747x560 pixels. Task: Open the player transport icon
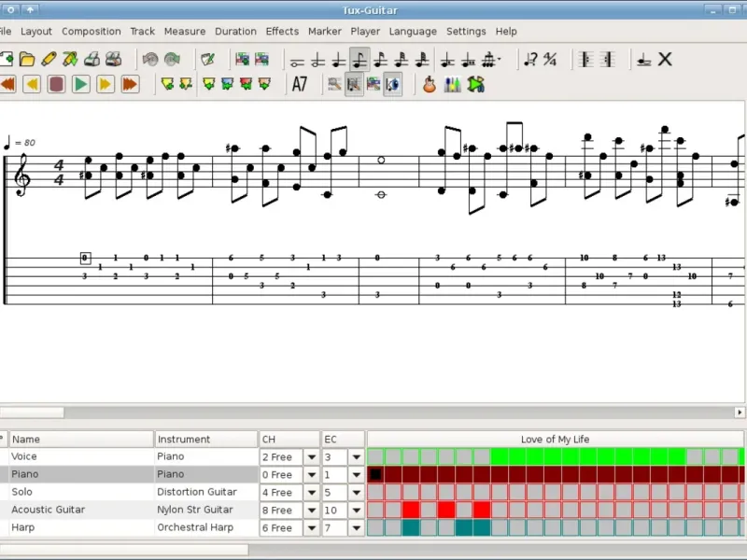click(475, 85)
